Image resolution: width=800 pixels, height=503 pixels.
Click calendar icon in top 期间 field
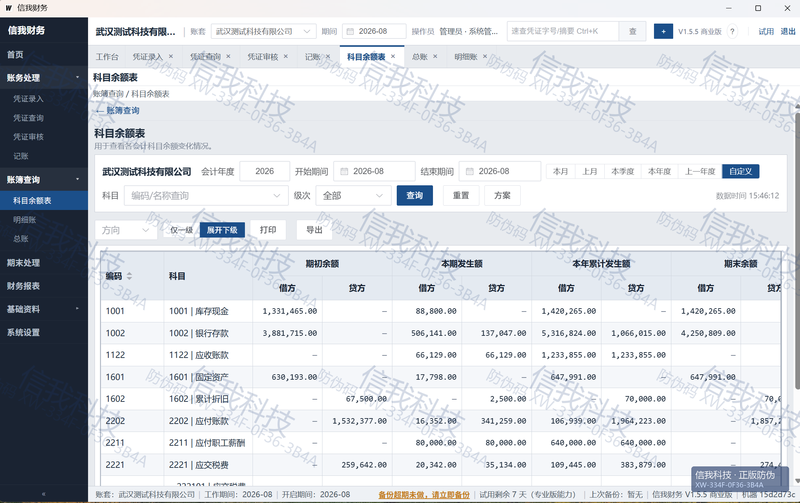pos(351,32)
